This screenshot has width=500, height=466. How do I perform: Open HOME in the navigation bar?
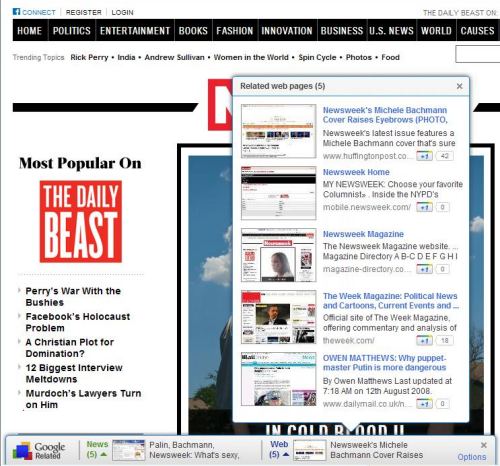pyautogui.click(x=30, y=31)
